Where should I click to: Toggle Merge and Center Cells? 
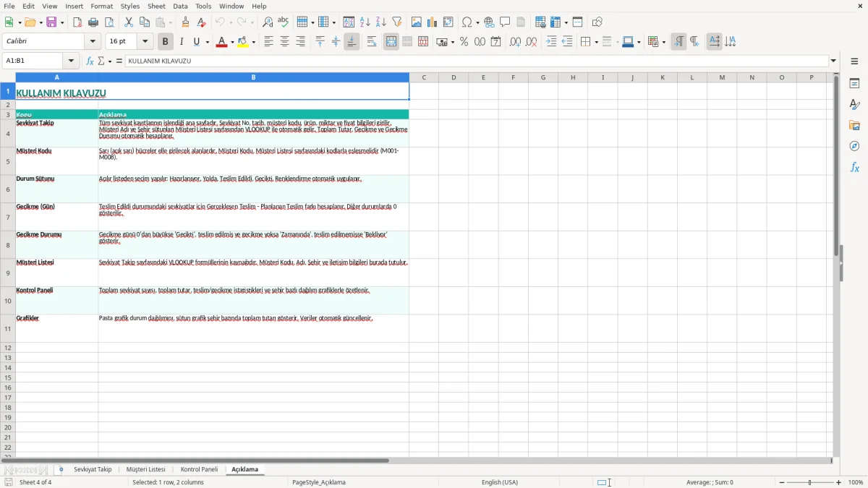(x=391, y=42)
